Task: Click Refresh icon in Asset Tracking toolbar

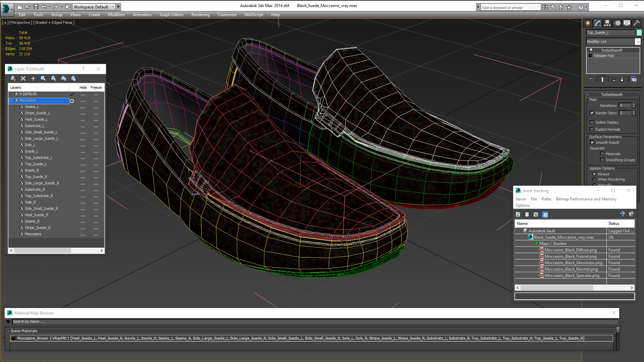Action: click(518, 215)
